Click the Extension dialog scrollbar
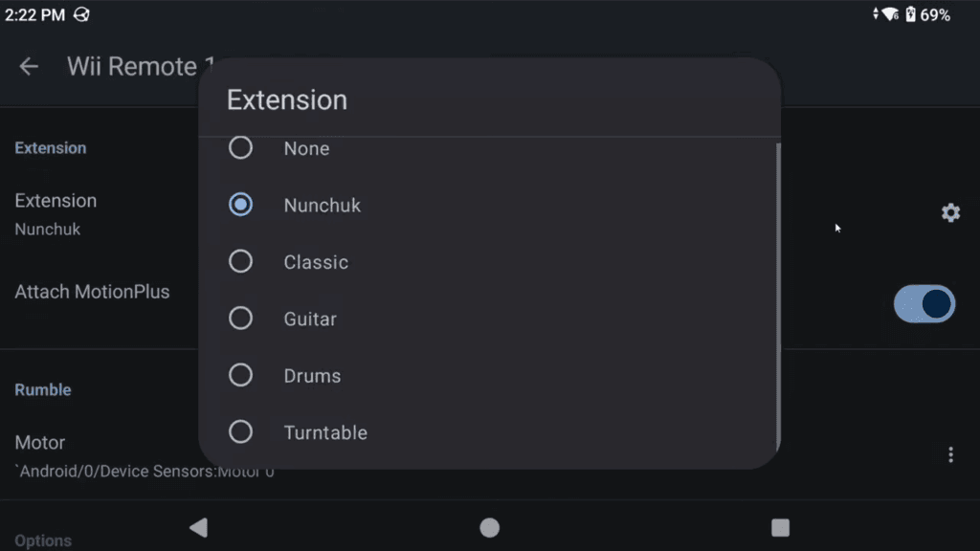The width and height of the screenshot is (980, 551). point(778,294)
